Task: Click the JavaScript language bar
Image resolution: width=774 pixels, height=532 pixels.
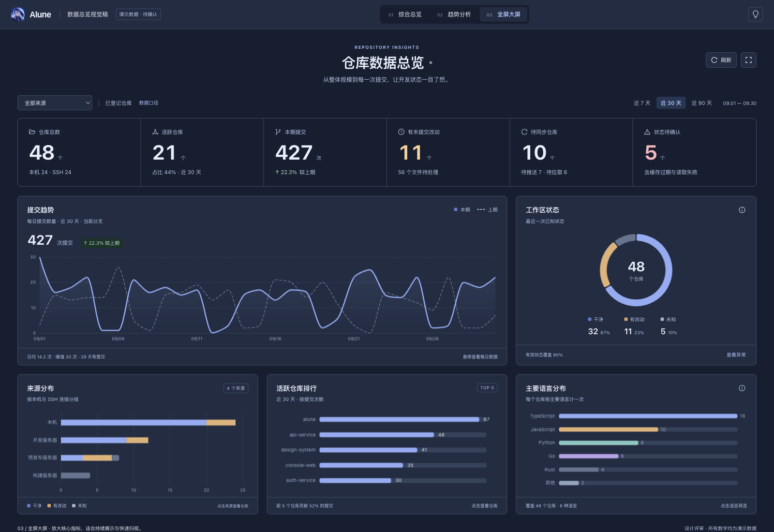Action: click(609, 429)
